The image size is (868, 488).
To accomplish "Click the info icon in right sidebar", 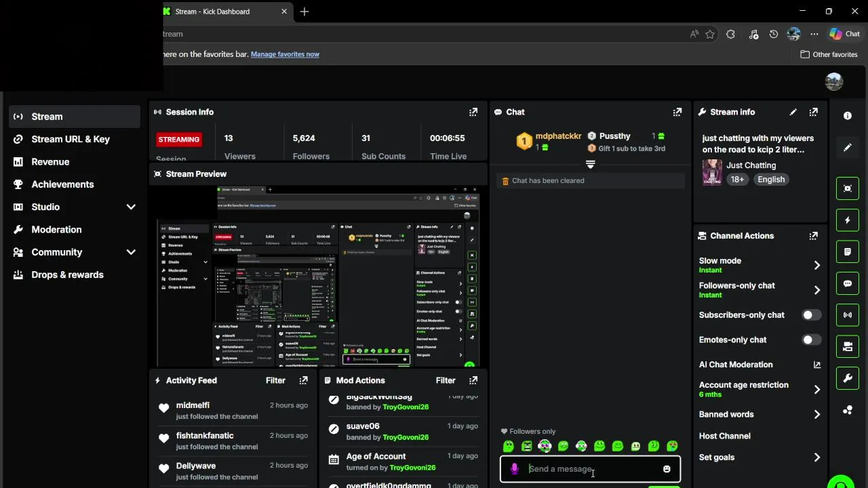I will (848, 116).
